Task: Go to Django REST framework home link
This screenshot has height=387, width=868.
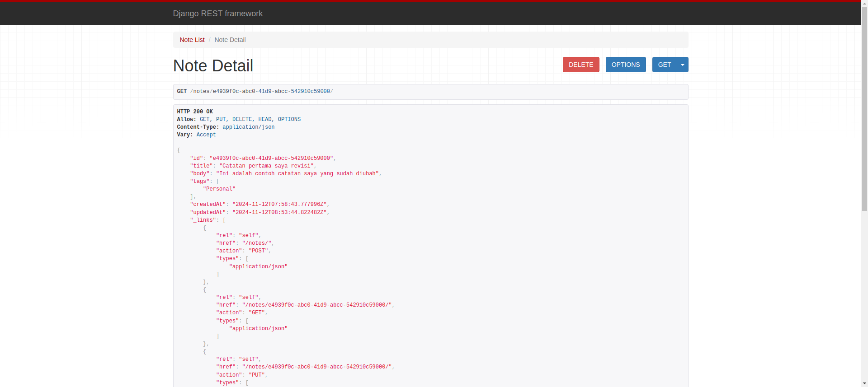Action: coord(217,14)
